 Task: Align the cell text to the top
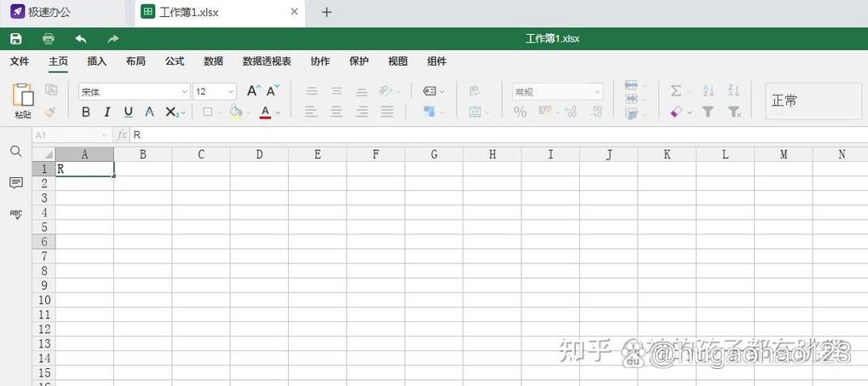tap(312, 91)
